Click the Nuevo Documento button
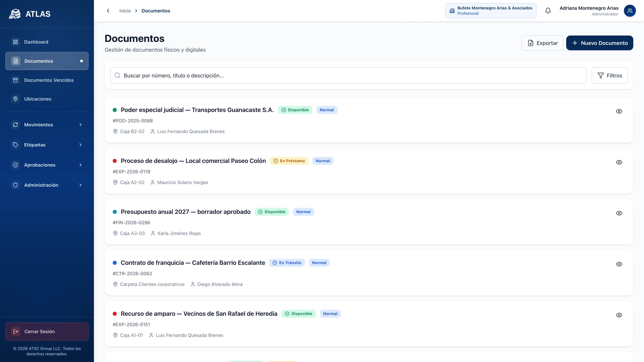This screenshot has height=362, width=644. (x=600, y=43)
